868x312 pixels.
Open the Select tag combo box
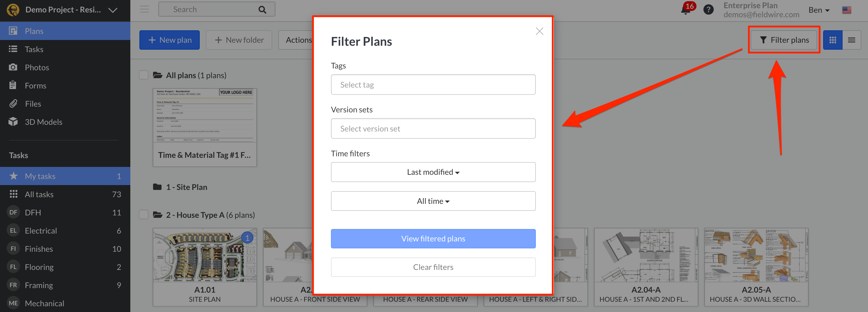coord(433,85)
